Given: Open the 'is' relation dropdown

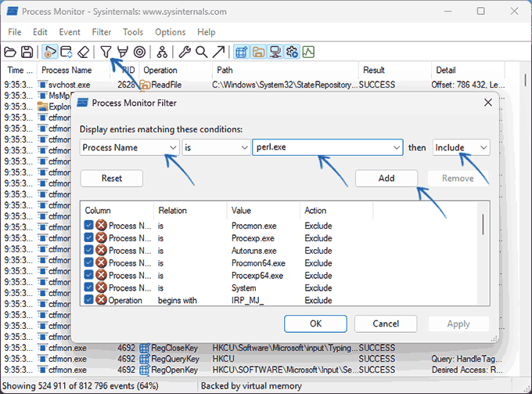Looking at the screenshot, I should click(216, 147).
